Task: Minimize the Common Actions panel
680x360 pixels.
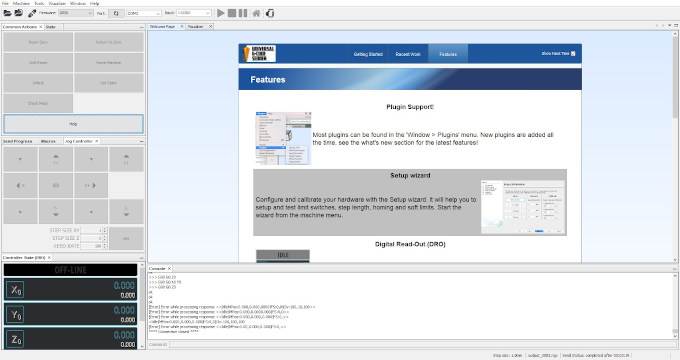Action: click(141, 27)
